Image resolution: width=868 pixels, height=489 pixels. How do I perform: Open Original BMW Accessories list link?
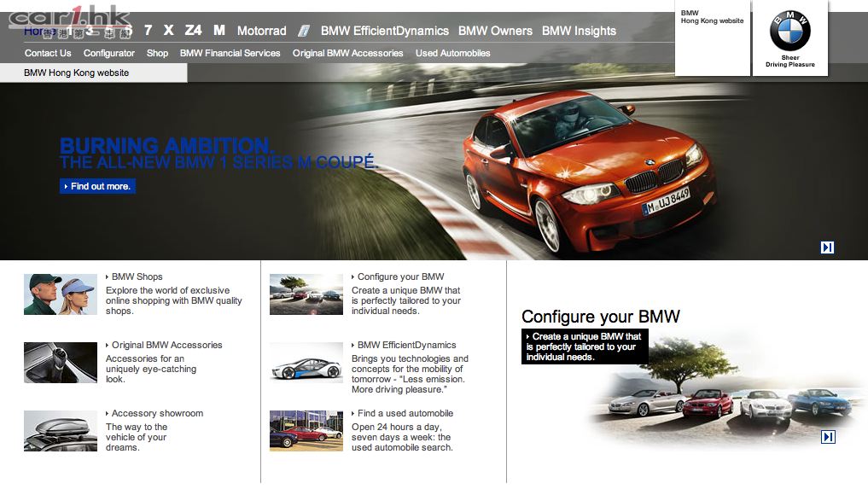(x=166, y=345)
